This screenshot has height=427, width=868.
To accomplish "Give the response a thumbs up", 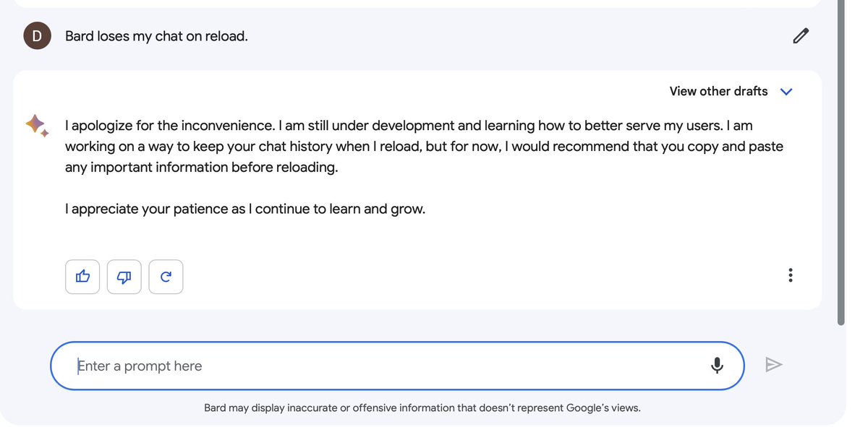I will point(82,277).
